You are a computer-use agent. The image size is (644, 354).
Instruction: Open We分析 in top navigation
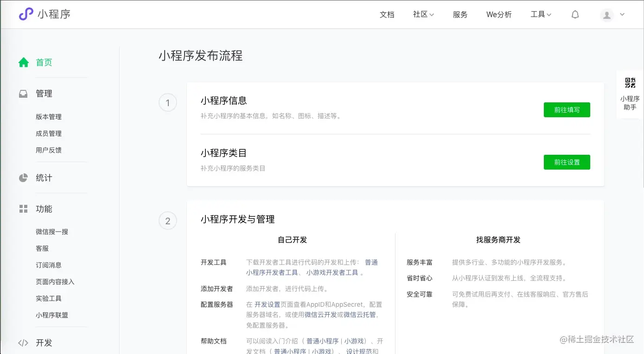(499, 14)
